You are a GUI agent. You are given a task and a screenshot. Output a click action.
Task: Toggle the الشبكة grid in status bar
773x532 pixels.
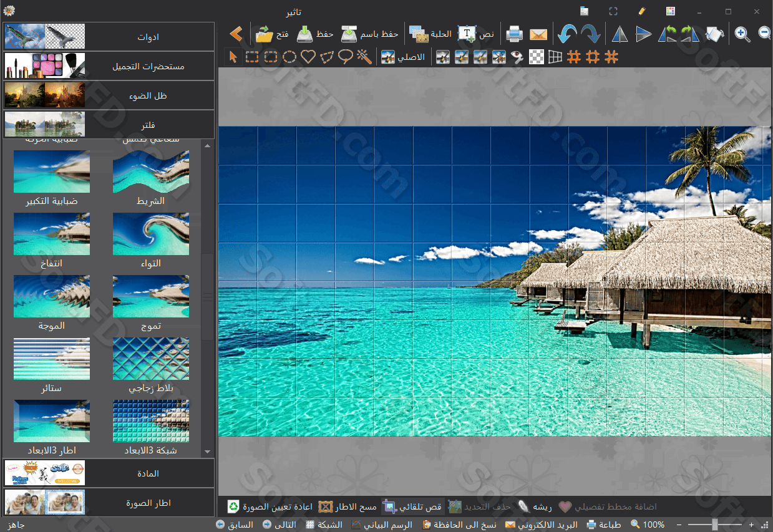coord(324,525)
